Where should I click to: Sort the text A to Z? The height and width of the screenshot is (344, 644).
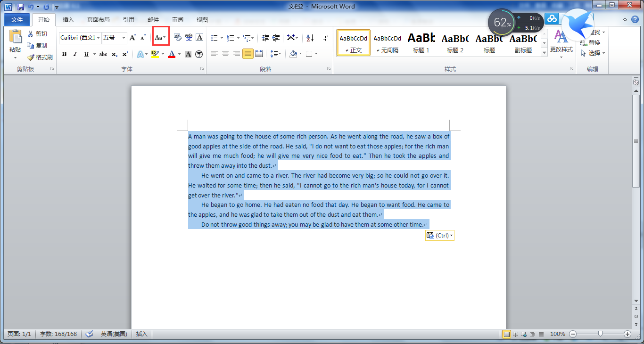click(310, 38)
